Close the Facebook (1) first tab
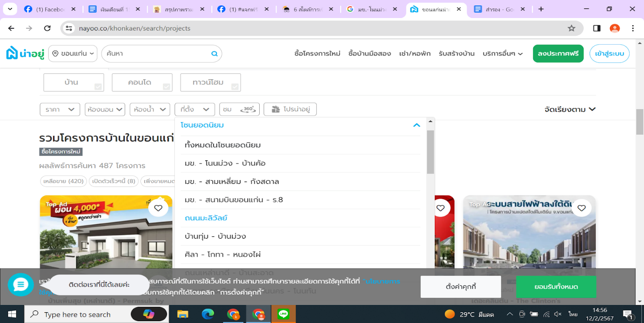The image size is (644, 323). point(74,9)
